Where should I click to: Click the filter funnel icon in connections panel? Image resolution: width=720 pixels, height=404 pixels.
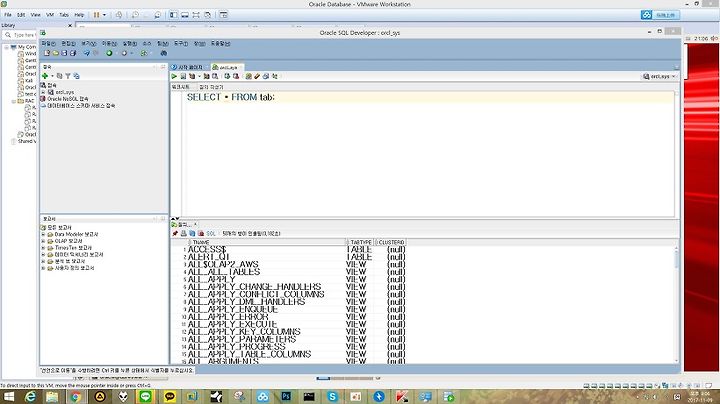point(68,76)
